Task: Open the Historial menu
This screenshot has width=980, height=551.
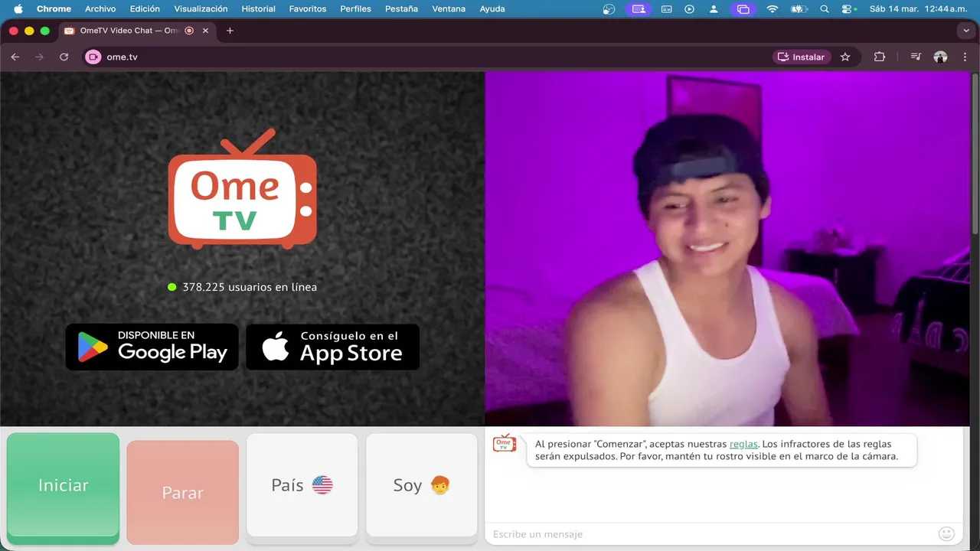Action: tap(258, 8)
